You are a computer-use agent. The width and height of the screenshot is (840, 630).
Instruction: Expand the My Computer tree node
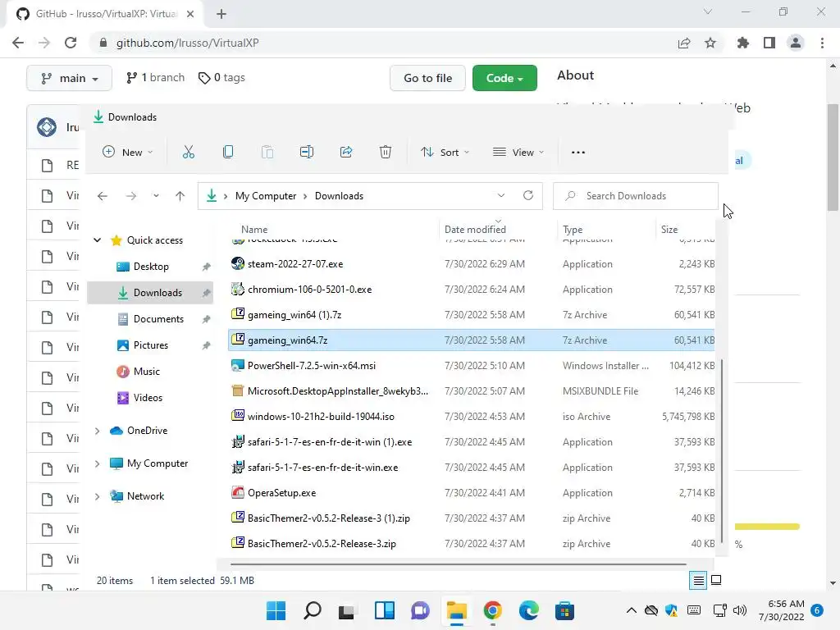(97, 463)
